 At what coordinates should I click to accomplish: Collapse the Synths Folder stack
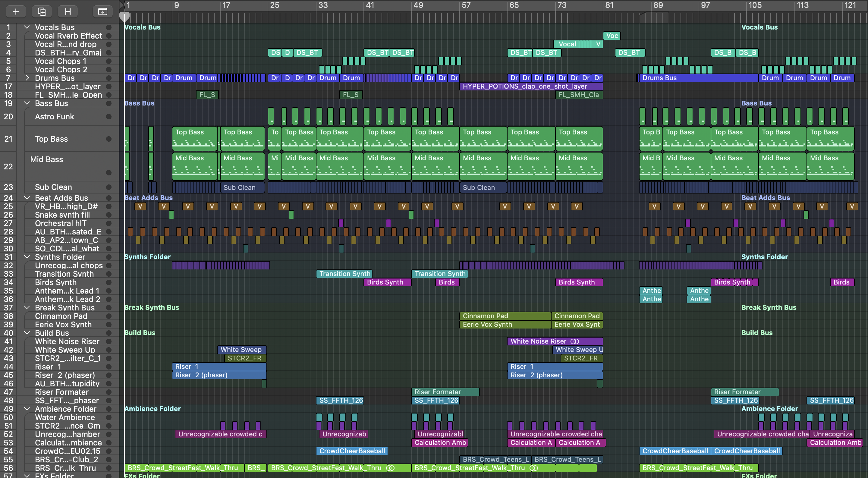(x=27, y=257)
